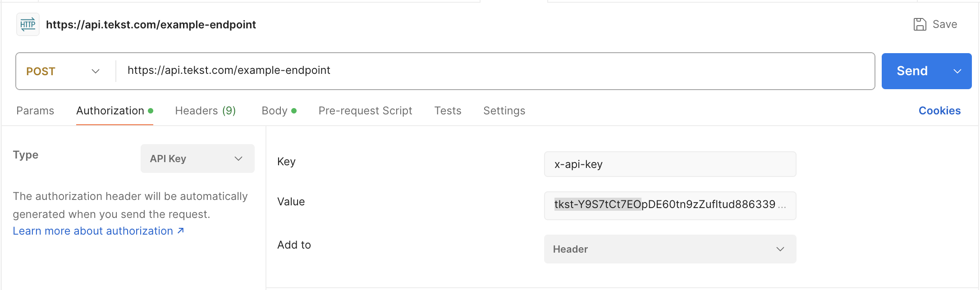Screen dimensions: 980x290
Task: Click the request title api.tekst.com/example-endpoint
Action: coord(151,25)
